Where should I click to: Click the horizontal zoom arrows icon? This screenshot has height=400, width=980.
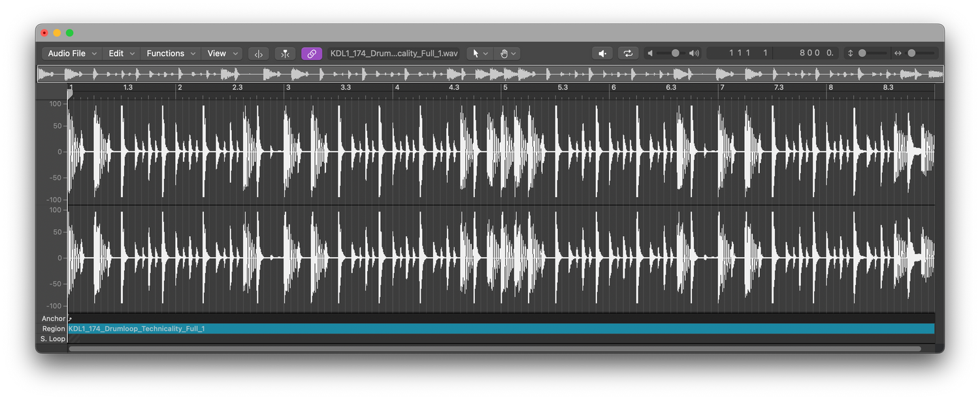[898, 54]
